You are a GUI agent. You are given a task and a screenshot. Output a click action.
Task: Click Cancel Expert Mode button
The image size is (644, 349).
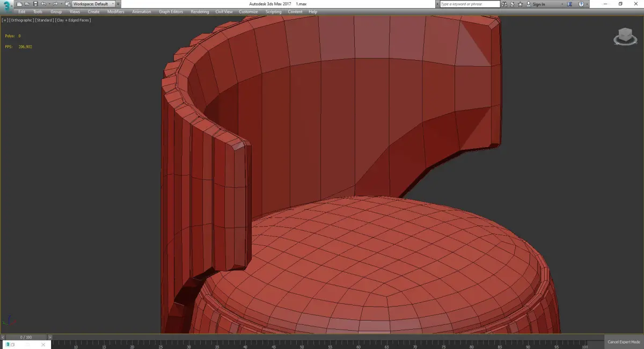[x=624, y=342]
